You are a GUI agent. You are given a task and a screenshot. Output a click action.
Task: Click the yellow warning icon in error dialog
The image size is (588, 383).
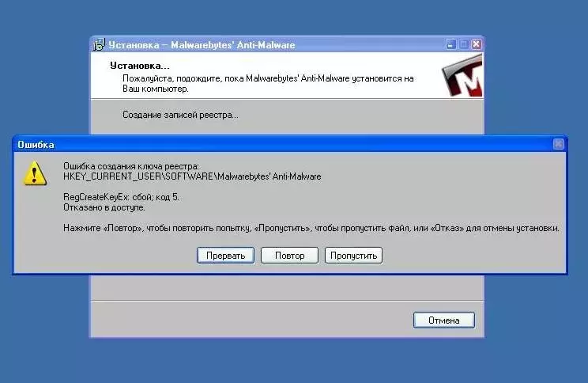point(35,173)
